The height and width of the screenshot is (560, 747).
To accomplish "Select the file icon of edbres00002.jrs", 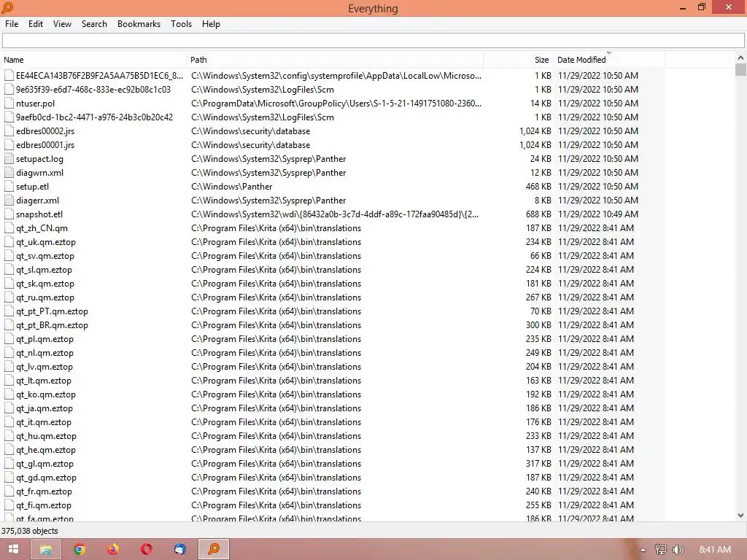I will (x=9, y=131).
